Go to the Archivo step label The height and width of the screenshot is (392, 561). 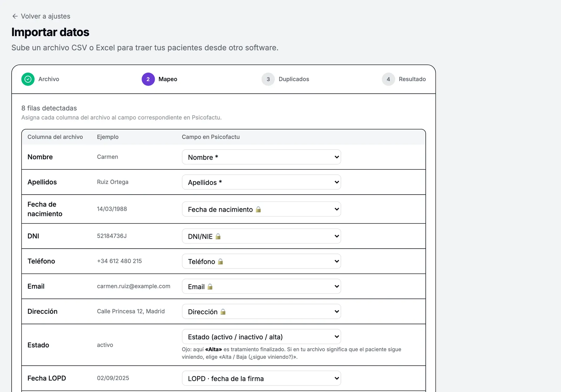(x=49, y=79)
